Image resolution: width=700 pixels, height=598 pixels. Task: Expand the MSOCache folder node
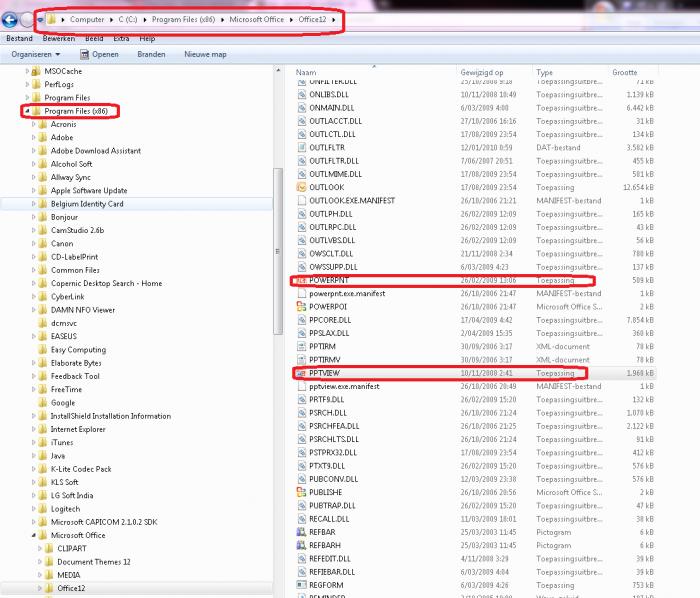click(x=27, y=71)
